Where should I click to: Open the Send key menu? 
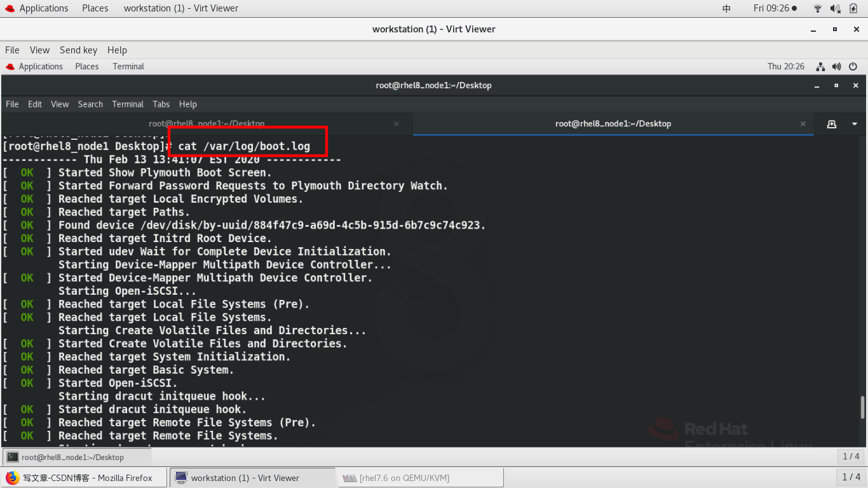pyautogui.click(x=78, y=50)
